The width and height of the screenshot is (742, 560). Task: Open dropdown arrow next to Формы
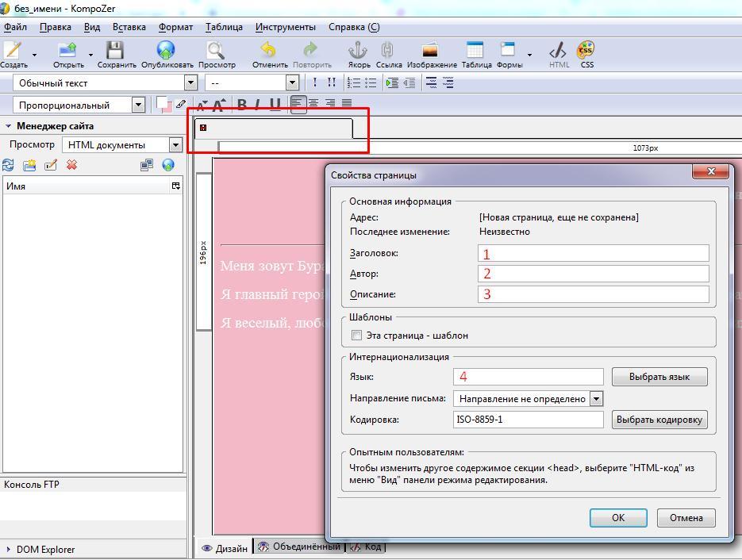529,55
